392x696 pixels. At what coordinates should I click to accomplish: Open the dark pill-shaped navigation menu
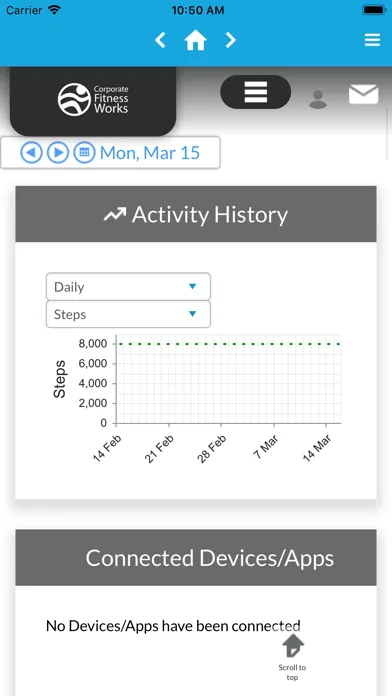(256, 92)
